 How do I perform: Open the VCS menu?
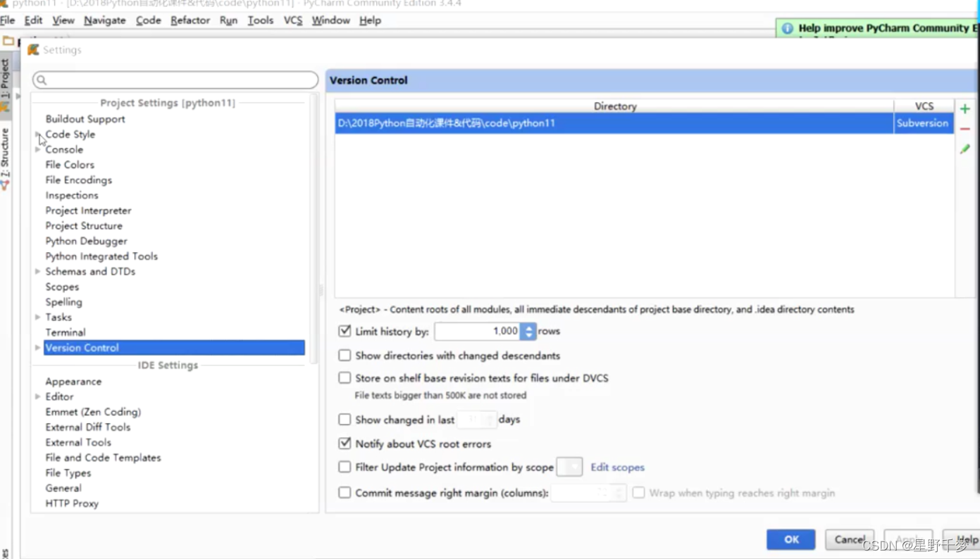click(x=293, y=20)
